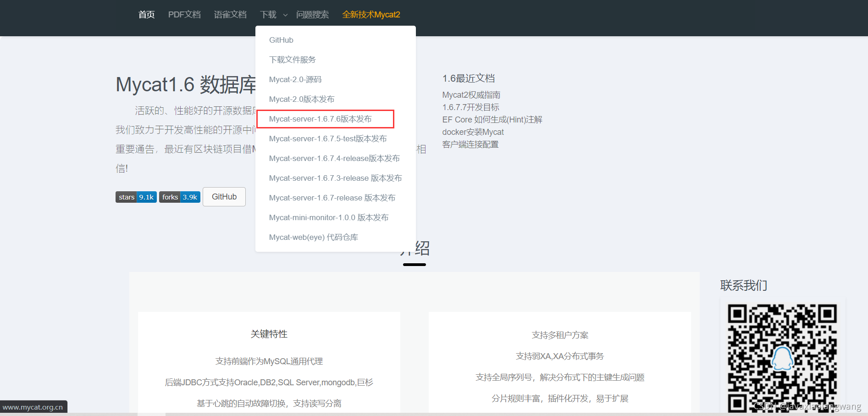
Task: Select Mycat-2.0-源码 menu entry
Action: pos(295,79)
